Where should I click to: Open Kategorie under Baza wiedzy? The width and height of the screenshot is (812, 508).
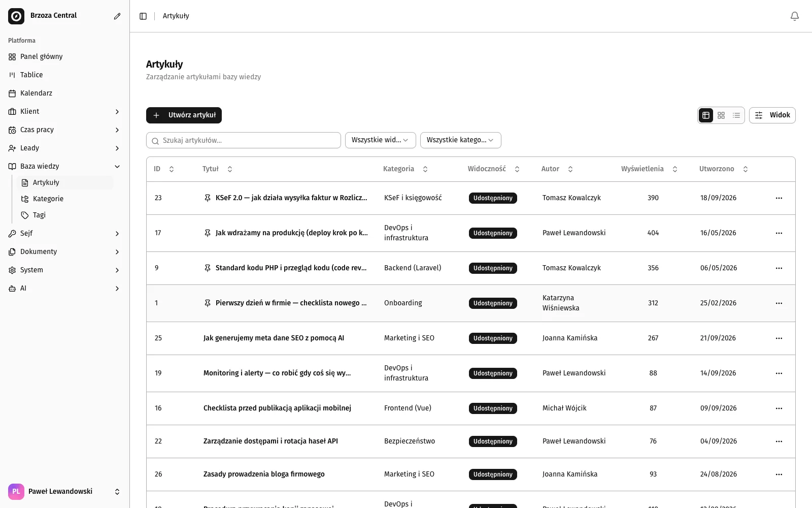(x=65, y=199)
